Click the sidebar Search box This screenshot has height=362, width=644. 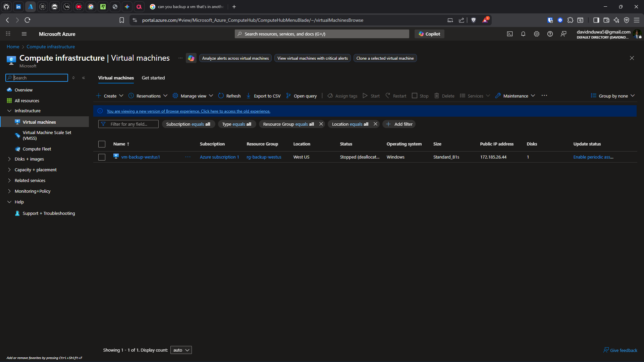tap(37, 78)
